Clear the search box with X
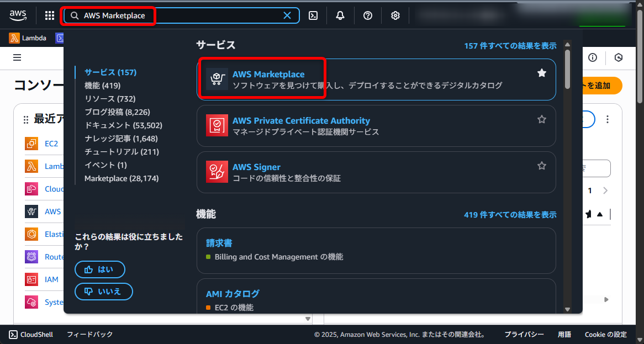The height and width of the screenshot is (344, 644). pos(287,15)
